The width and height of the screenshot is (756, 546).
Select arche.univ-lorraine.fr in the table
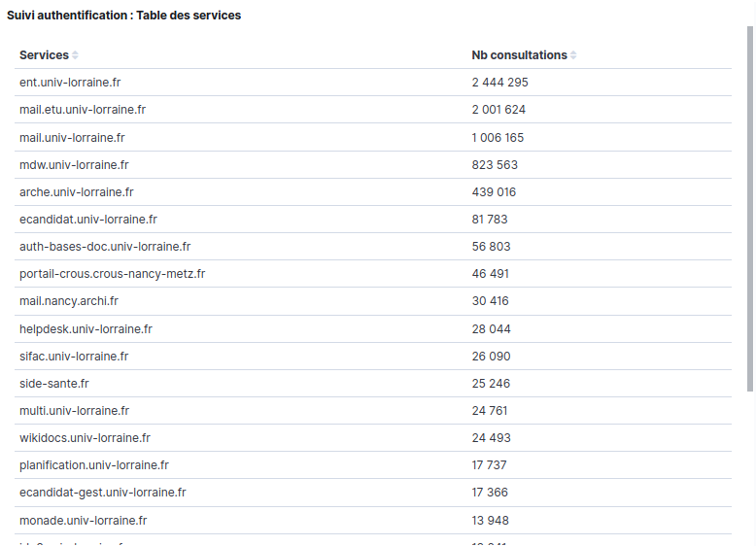[77, 192]
